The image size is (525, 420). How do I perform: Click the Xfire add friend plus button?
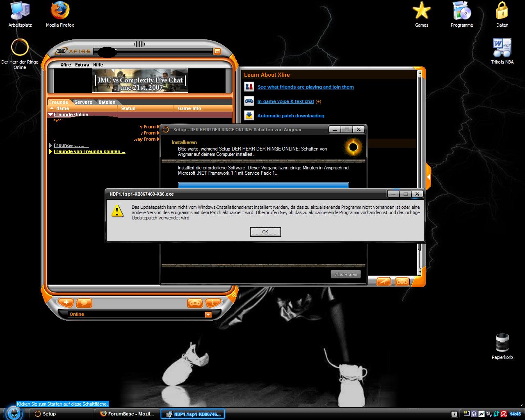click(x=66, y=303)
